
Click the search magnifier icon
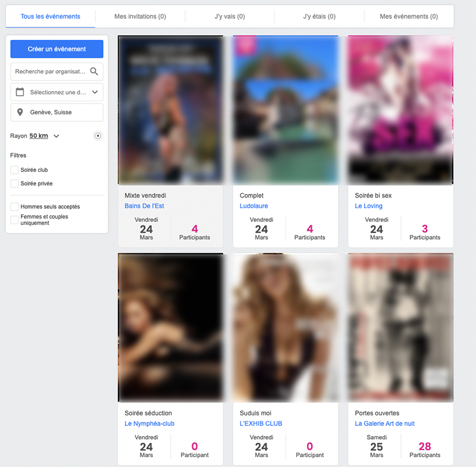94,71
